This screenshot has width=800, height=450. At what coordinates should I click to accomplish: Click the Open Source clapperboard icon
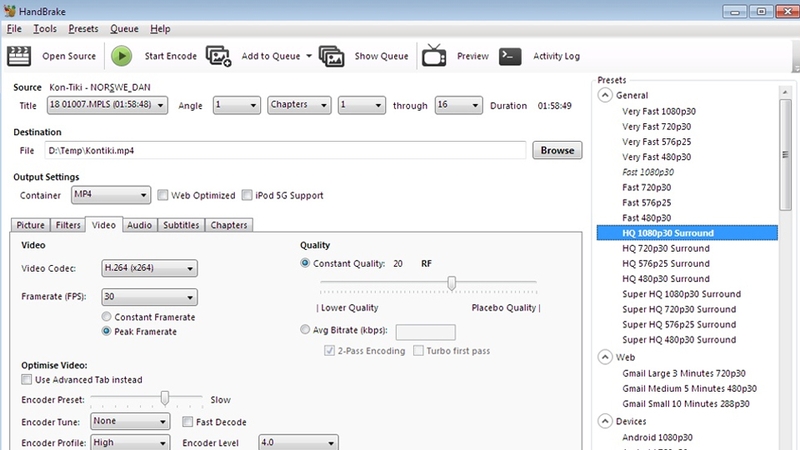[x=19, y=56]
